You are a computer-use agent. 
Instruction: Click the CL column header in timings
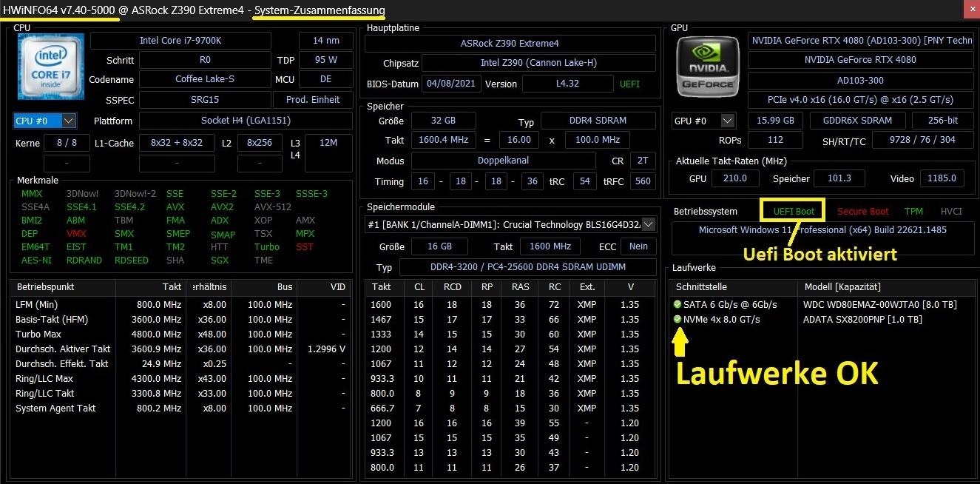pyautogui.click(x=419, y=286)
